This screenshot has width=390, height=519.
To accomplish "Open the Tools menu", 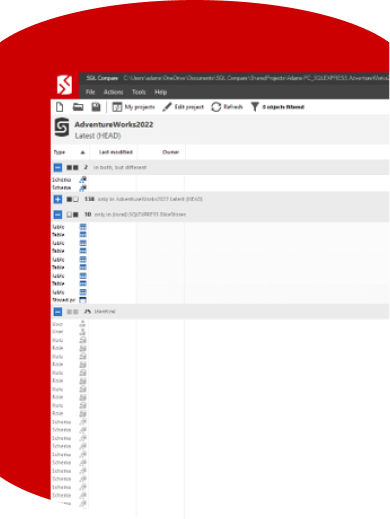I will point(139,92).
